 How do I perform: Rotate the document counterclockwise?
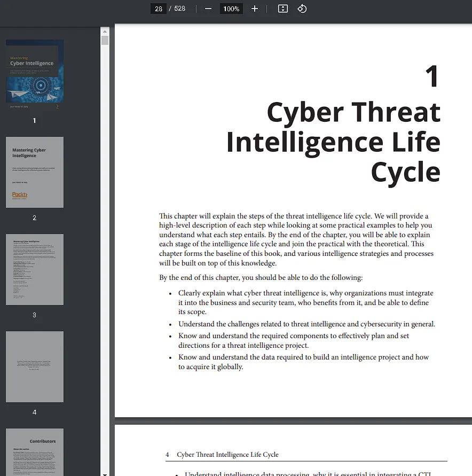point(302,9)
